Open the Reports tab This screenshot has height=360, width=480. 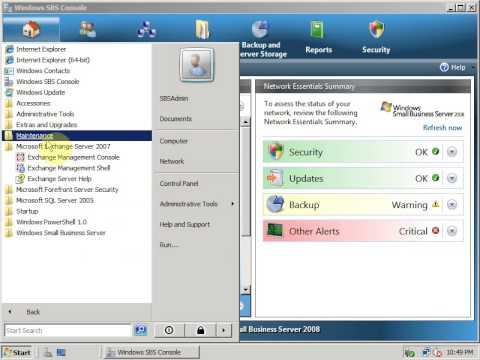pos(318,37)
